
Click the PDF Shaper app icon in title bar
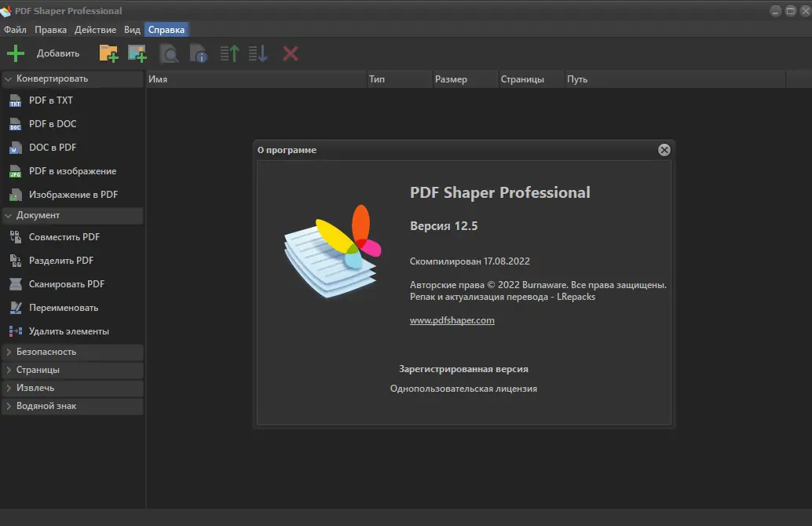pyautogui.click(x=6, y=11)
